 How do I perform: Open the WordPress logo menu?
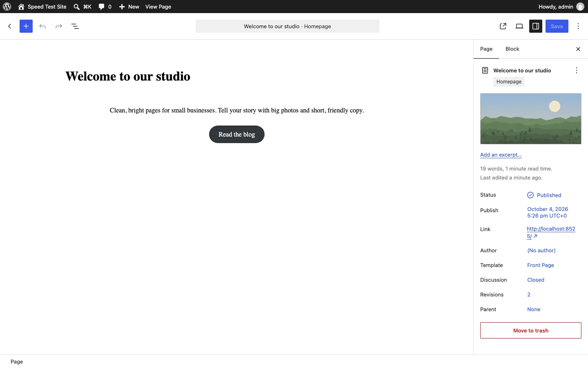pos(7,7)
